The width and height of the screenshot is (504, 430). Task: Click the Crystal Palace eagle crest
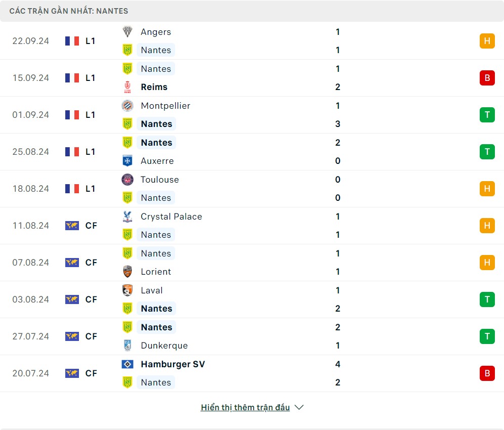tap(128, 217)
